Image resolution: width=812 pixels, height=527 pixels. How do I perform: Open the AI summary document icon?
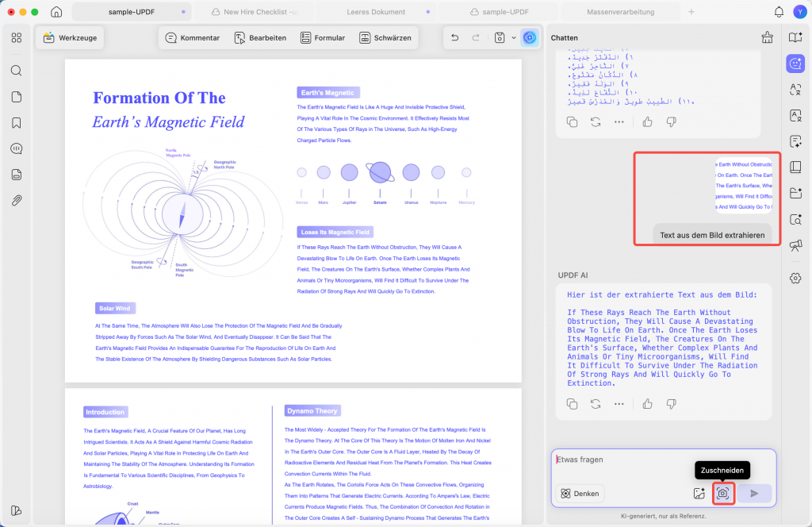tap(795, 141)
